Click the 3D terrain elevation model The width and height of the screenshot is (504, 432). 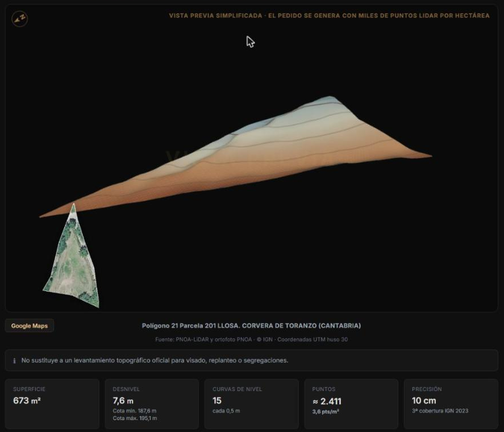click(236, 157)
